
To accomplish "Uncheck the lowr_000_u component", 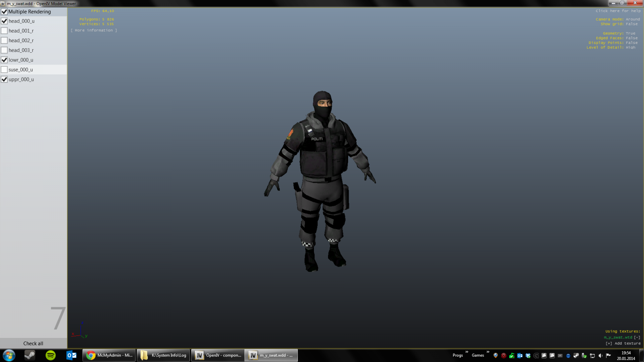I will click(4, 60).
